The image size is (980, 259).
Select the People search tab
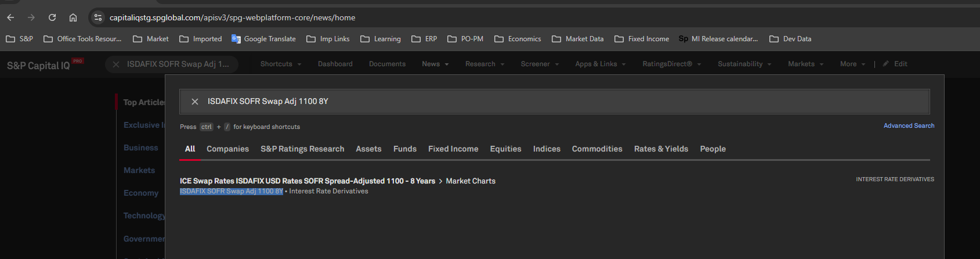point(713,149)
